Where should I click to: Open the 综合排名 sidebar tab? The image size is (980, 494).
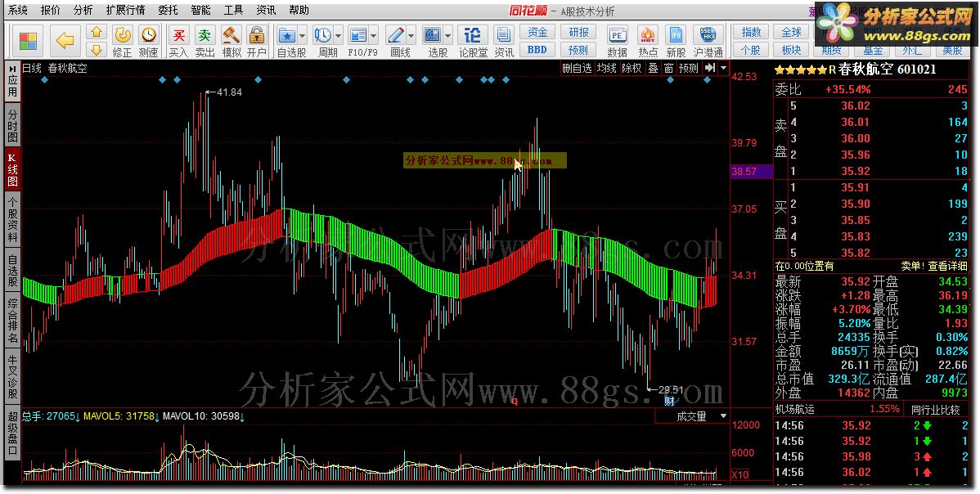[x=12, y=322]
